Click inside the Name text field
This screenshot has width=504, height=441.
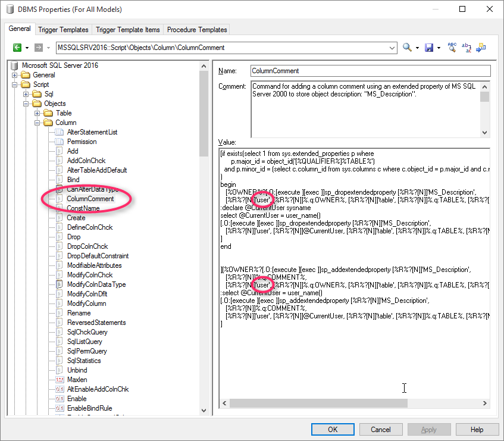coord(370,71)
